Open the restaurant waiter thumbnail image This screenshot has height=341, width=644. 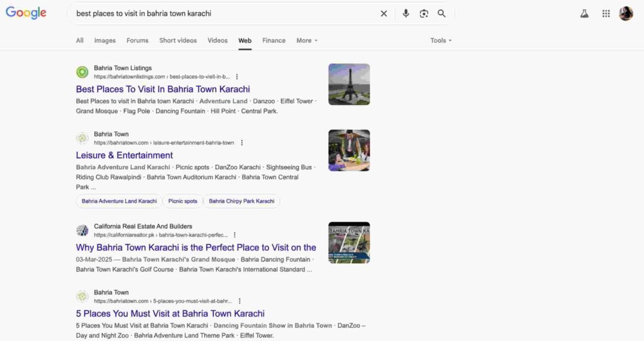pyautogui.click(x=349, y=150)
